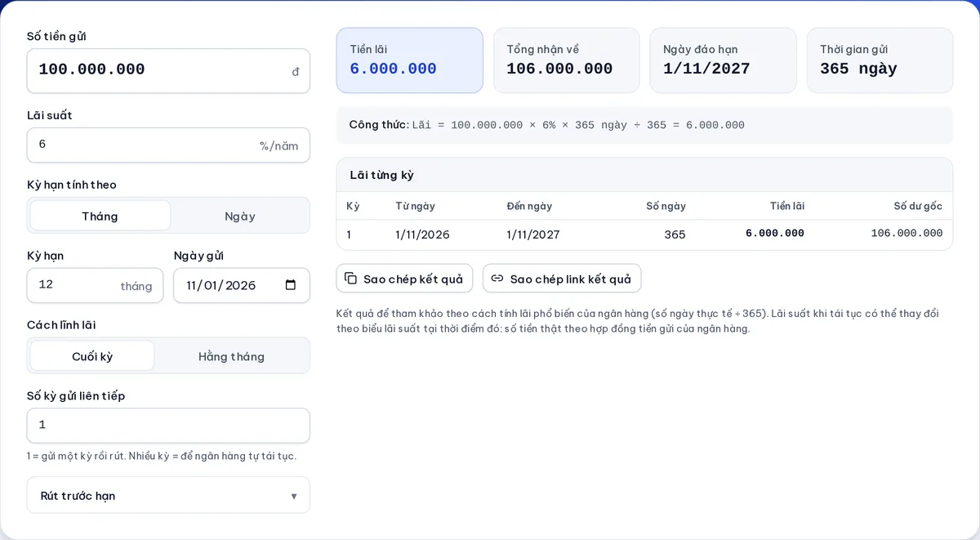The height and width of the screenshot is (540, 980).
Task: Click the Kỳ hạn tính theo label
Action: (x=72, y=185)
